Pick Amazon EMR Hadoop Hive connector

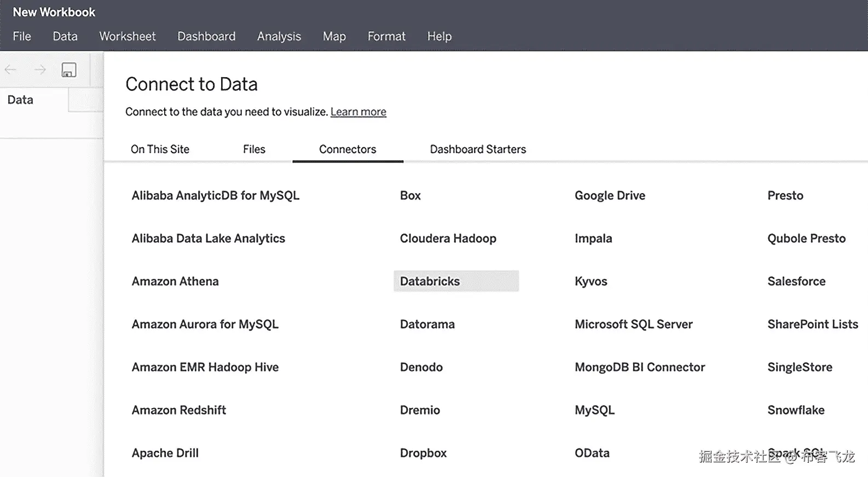(205, 367)
